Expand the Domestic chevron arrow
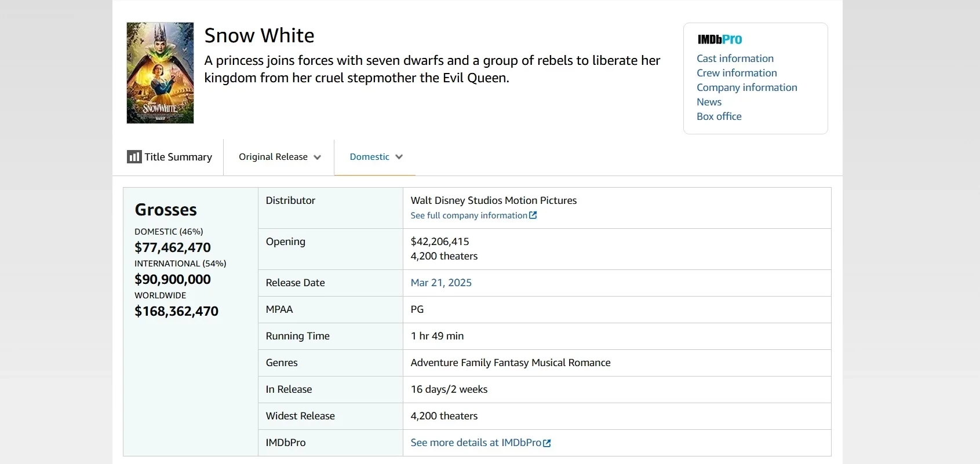 point(399,157)
